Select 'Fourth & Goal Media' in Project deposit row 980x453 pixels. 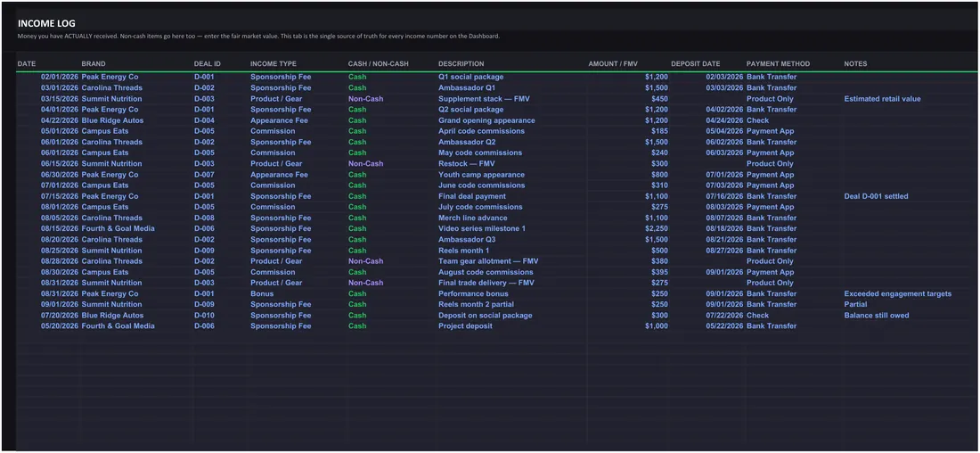point(118,326)
